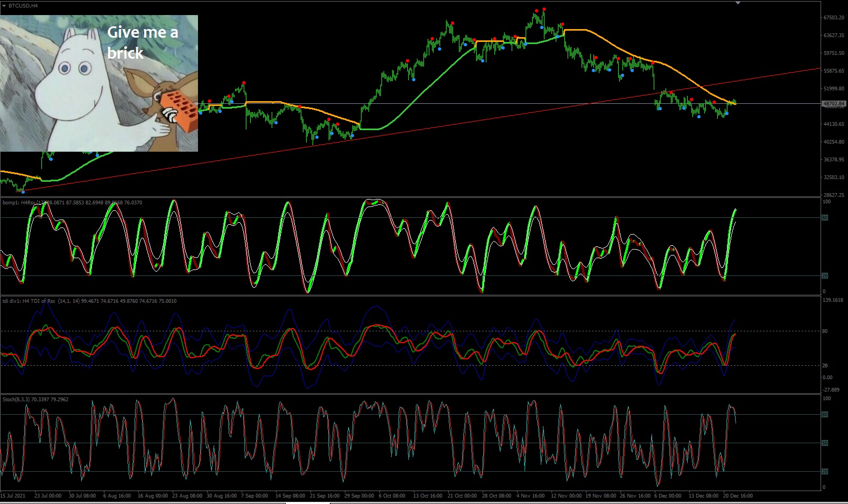Click the 4 Nov 16:00 time label
This screenshot has width=848, height=504.
click(531, 496)
